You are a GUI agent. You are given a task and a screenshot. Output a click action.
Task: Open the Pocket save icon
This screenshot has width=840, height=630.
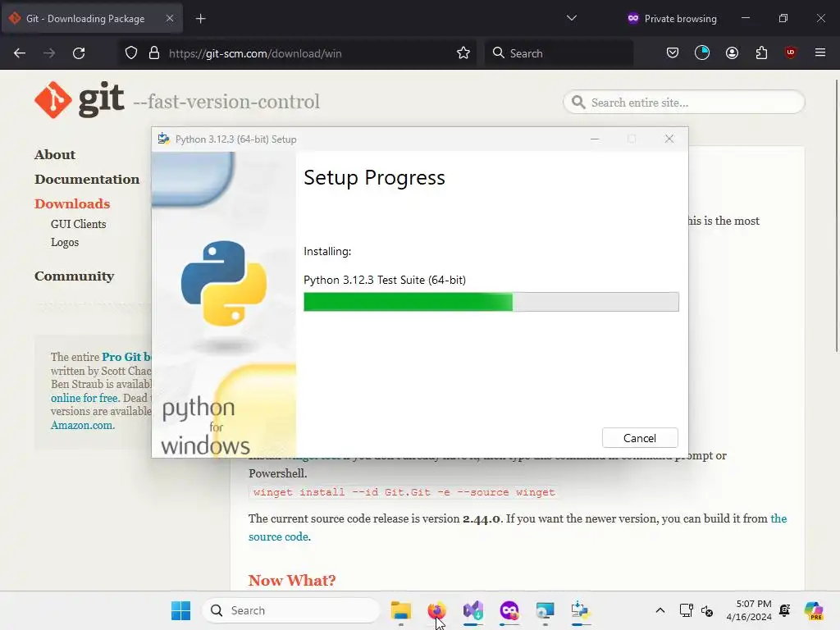673,53
